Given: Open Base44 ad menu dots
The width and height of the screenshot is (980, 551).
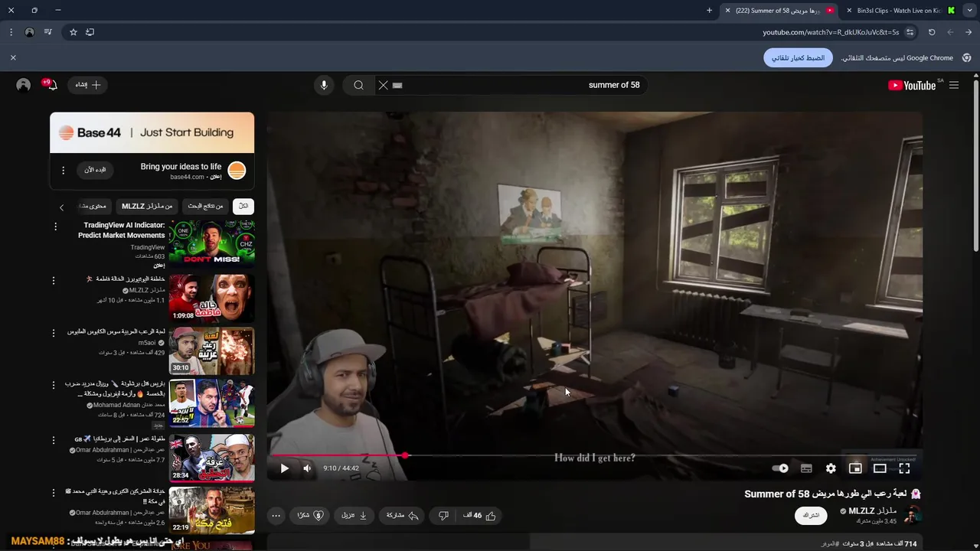Looking at the screenshot, I should 64,170.
